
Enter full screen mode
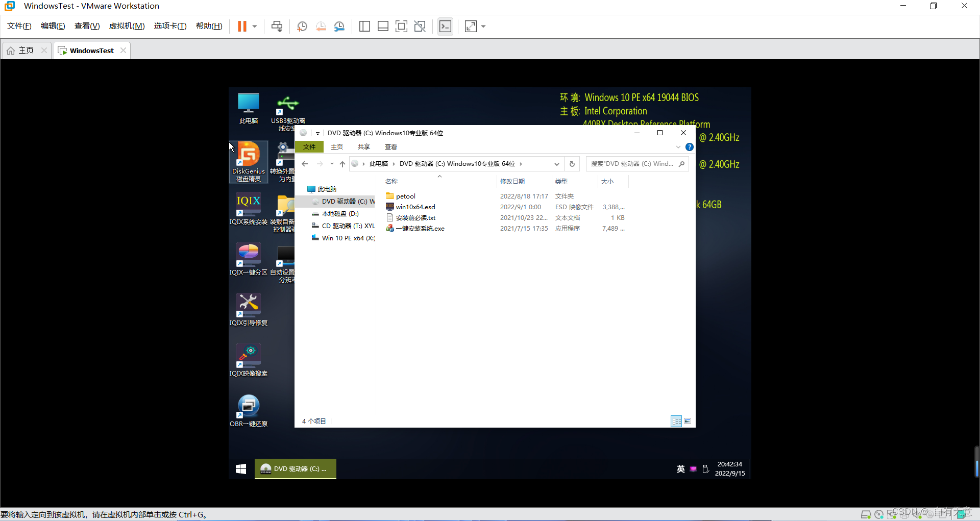(x=401, y=26)
